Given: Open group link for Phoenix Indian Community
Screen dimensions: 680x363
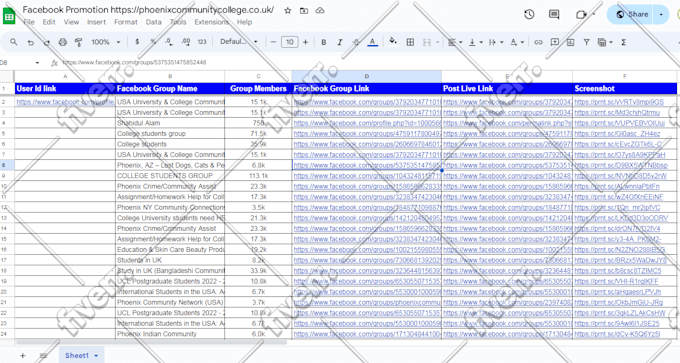Looking at the screenshot, I should point(367,334).
